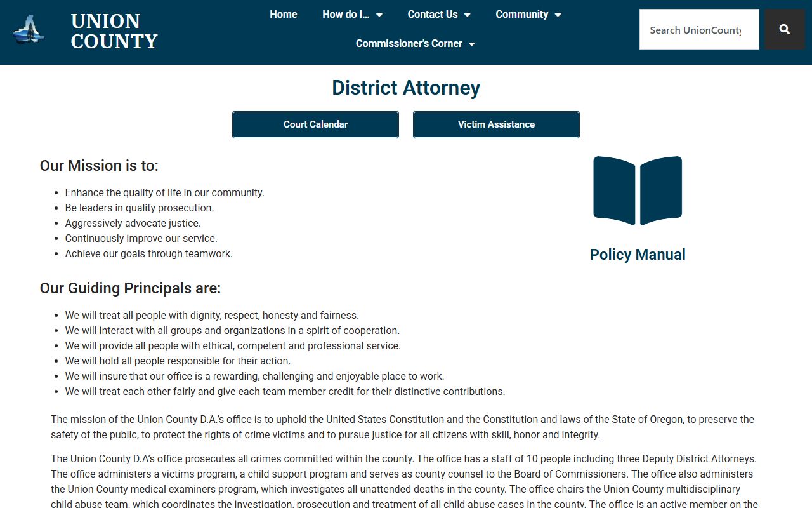
Task: Follow the Policy Manual text link
Action: click(638, 255)
